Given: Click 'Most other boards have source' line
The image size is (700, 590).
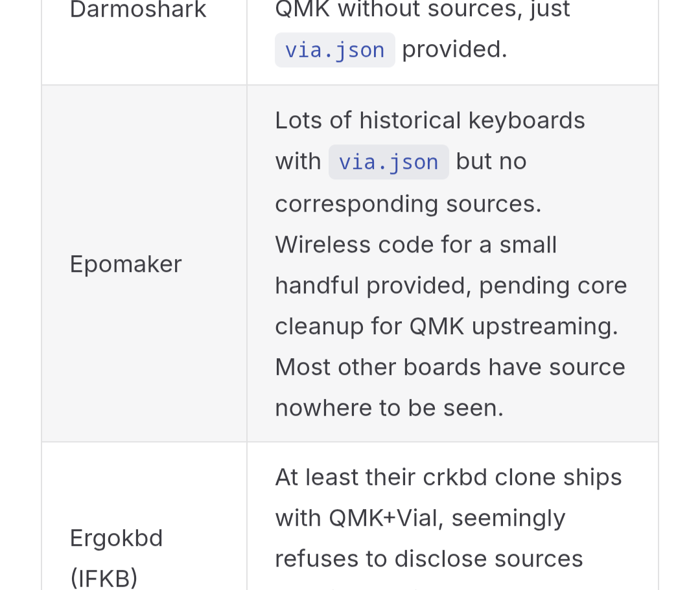Looking at the screenshot, I should pyautogui.click(x=450, y=367).
